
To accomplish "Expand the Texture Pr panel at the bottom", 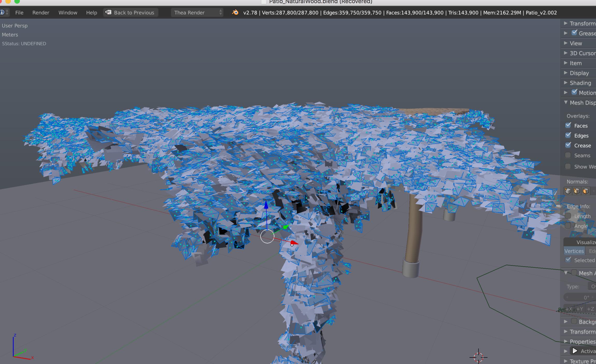I will 566,361.
